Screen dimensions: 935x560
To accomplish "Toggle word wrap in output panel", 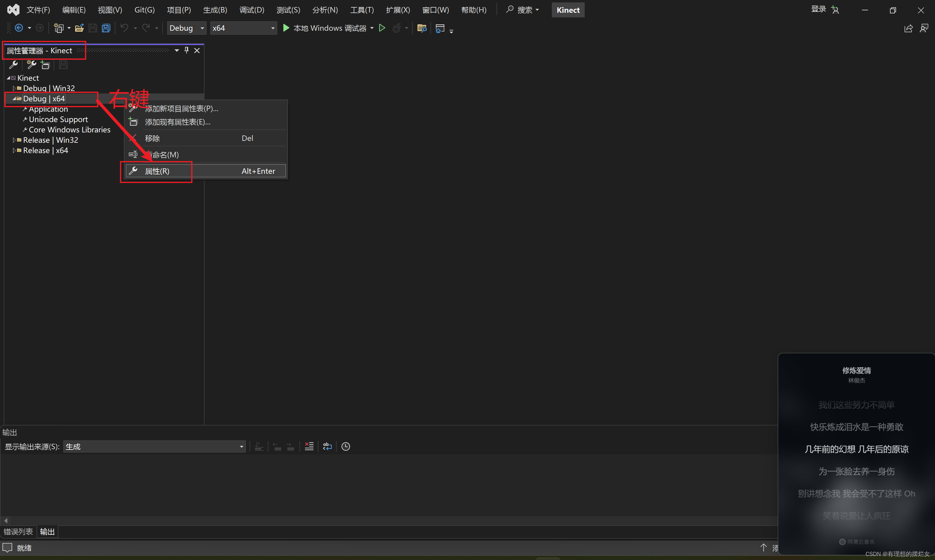I will 327,446.
